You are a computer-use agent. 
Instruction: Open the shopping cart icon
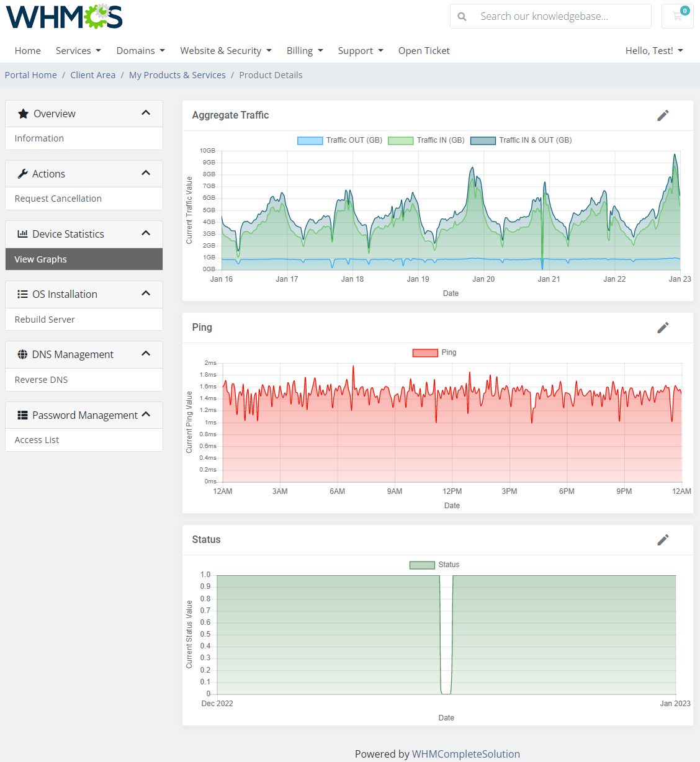(x=678, y=16)
